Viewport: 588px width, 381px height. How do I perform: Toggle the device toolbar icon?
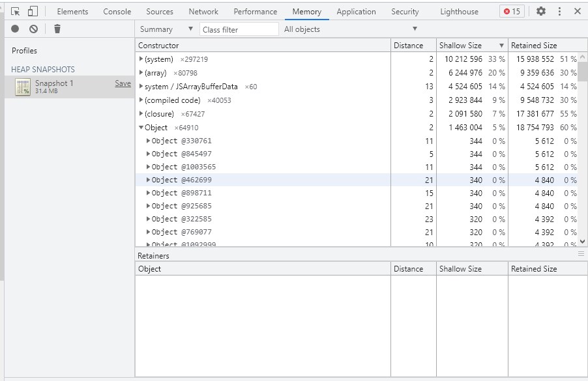click(x=32, y=12)
